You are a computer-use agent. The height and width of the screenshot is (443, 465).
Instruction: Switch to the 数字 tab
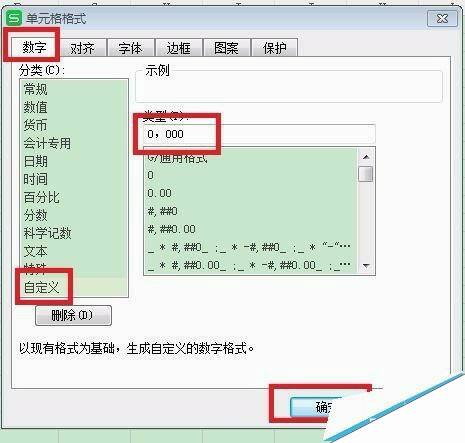pos(34,48)
